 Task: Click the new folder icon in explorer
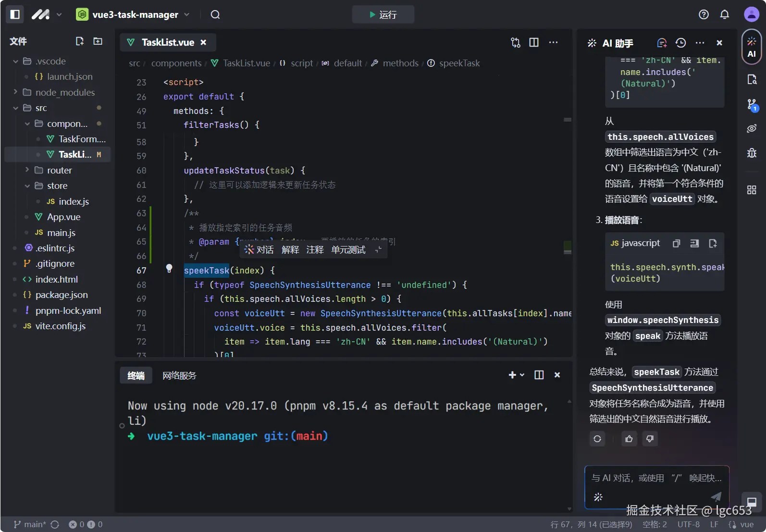(x=98, y=41)
